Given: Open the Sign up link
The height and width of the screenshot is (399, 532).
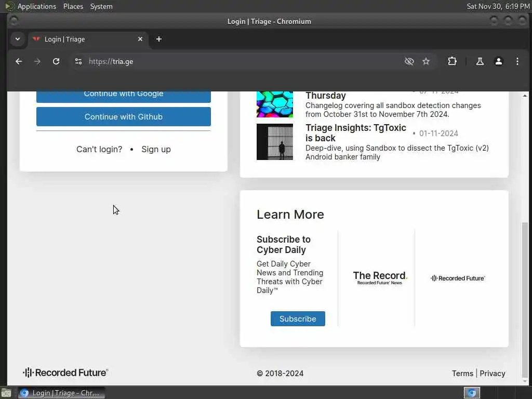Looking at the screenshot, I should (156, 149).
